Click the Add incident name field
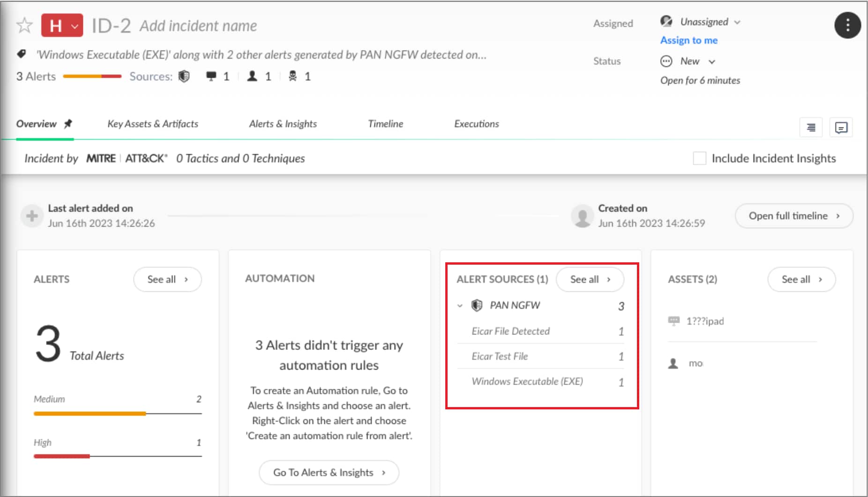This screenshot has width=868, height=497. (x=198, y=26)
